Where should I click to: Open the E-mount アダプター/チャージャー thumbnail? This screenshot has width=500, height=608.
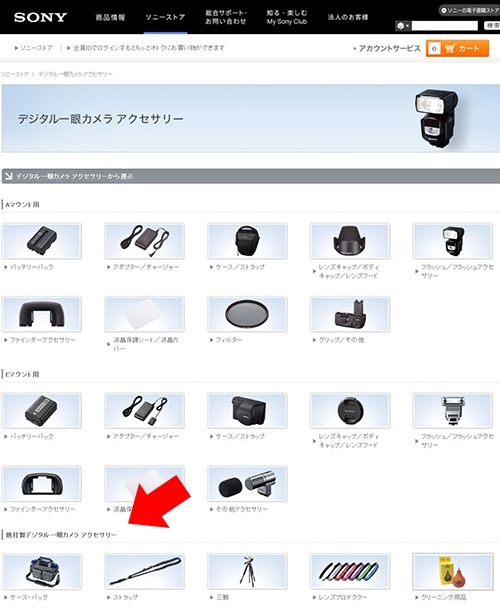[x=144, y=410]
